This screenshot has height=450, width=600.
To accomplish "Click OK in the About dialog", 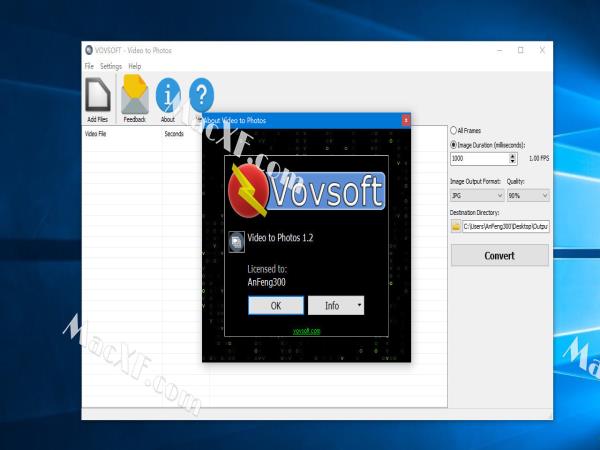I will (x=276, y=305).
